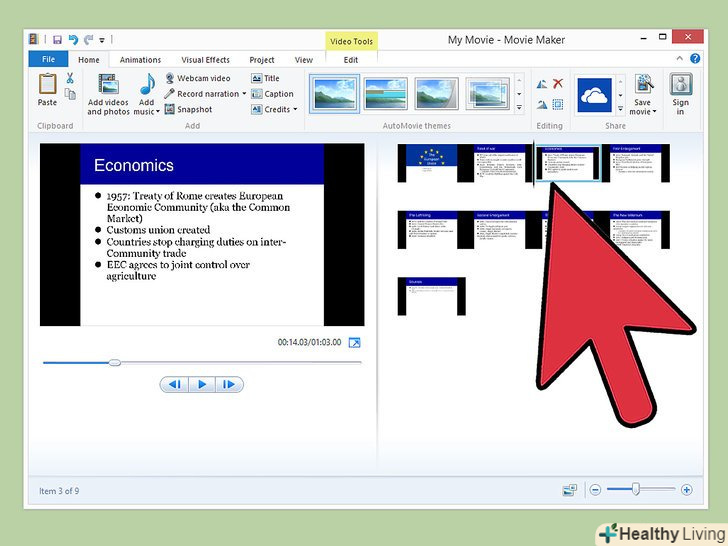
Task: Click the zoom in plus button
Action: click(x=686, y=490)
